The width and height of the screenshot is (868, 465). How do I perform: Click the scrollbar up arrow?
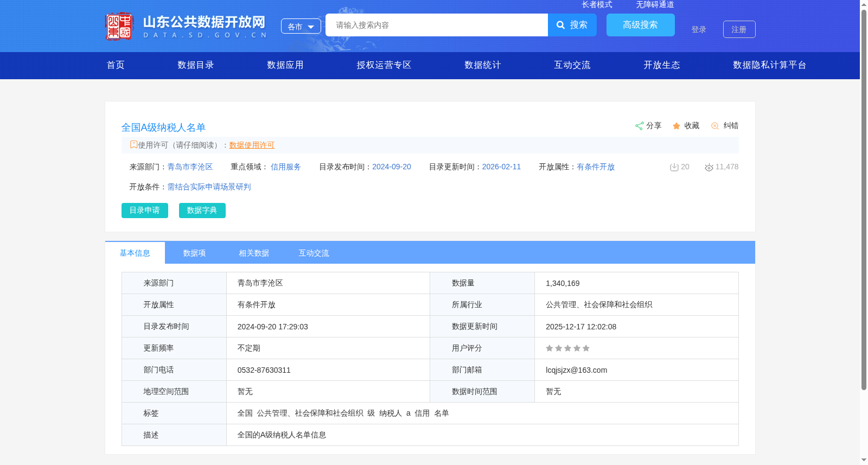[864, 4]
